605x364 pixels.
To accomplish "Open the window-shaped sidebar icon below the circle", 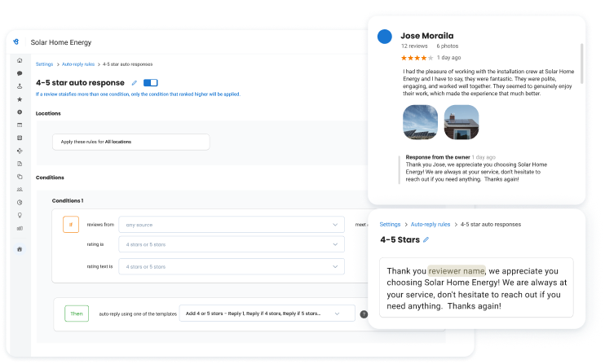I will 20,125.
